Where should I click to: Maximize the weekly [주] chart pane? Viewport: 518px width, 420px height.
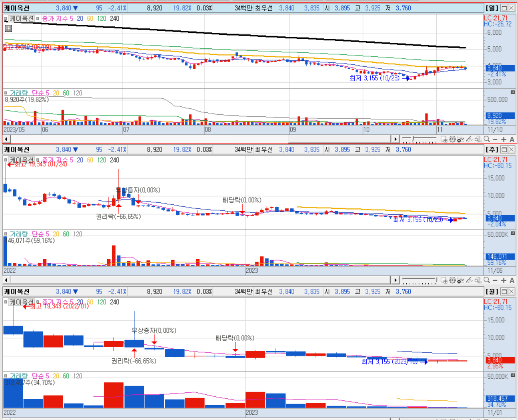point(504,150)
